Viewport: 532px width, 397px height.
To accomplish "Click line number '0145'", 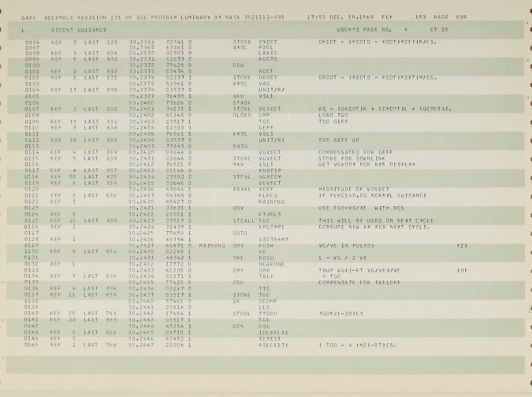I will pyautogui.click(x=31, y=345).
